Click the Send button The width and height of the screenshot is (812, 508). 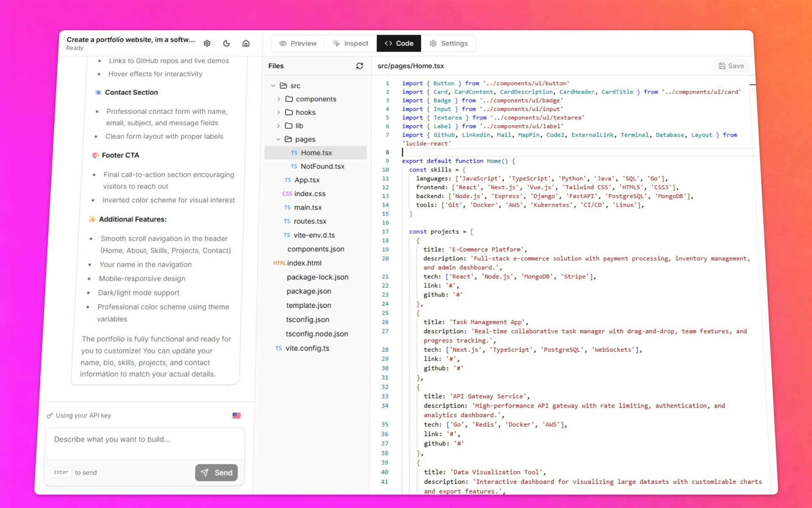[216, 472]
